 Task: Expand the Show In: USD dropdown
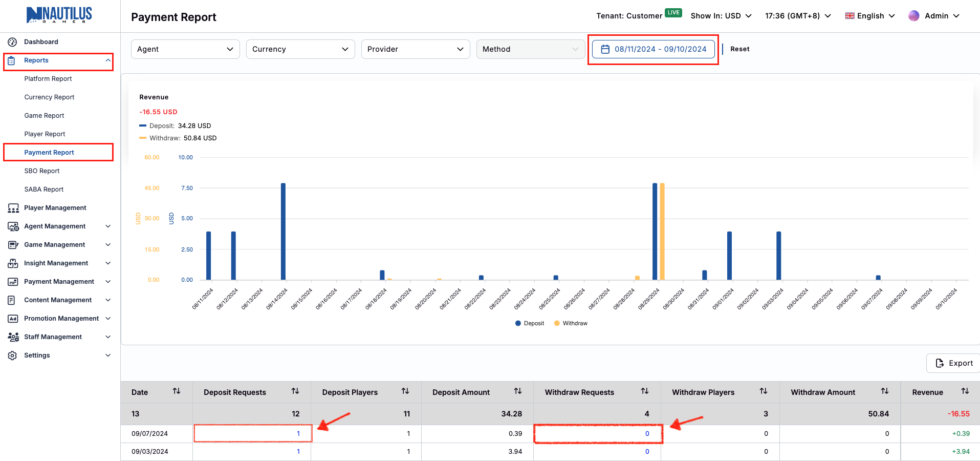tap(721, 15)
